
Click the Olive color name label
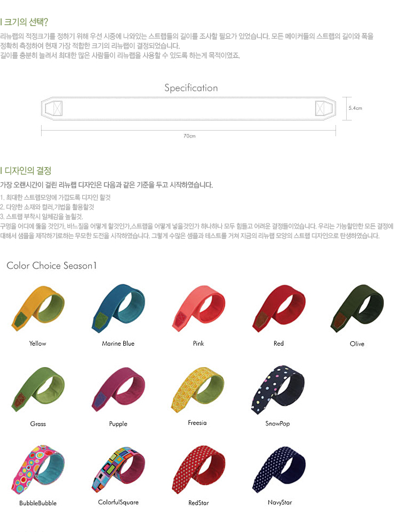[357, 344]
